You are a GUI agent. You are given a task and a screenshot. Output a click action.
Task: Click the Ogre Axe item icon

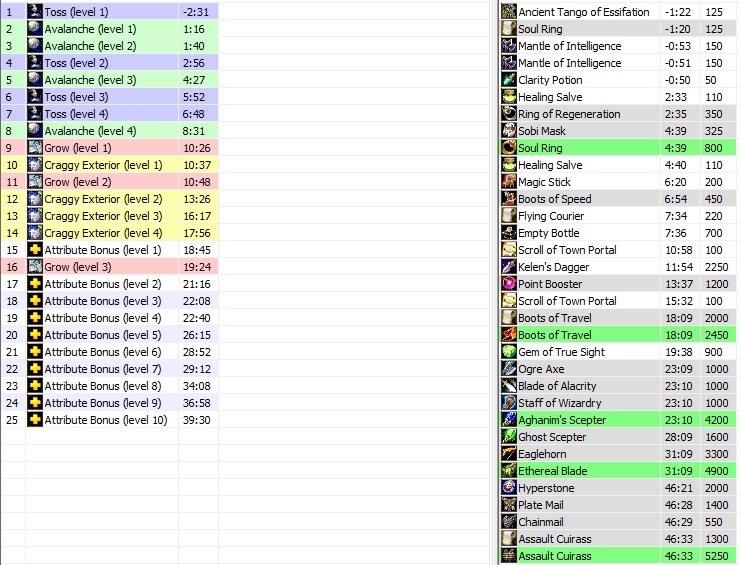coord(509,368)
